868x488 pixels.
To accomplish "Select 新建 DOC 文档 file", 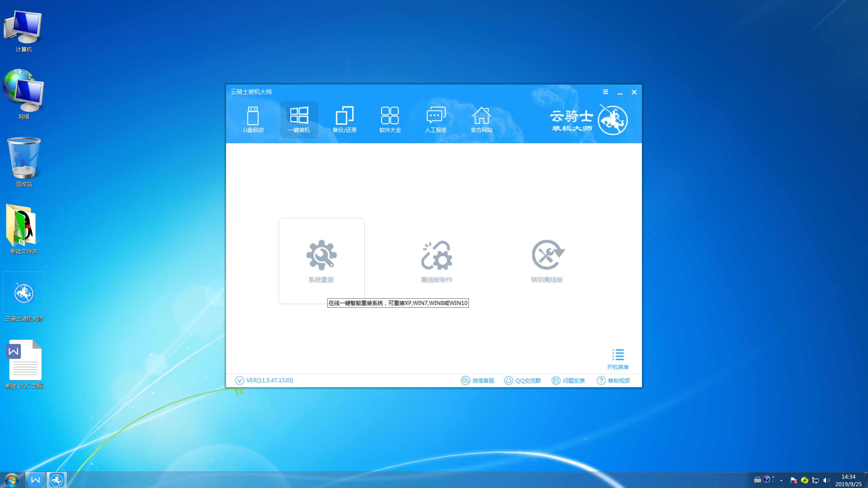I will pos(24,364).
